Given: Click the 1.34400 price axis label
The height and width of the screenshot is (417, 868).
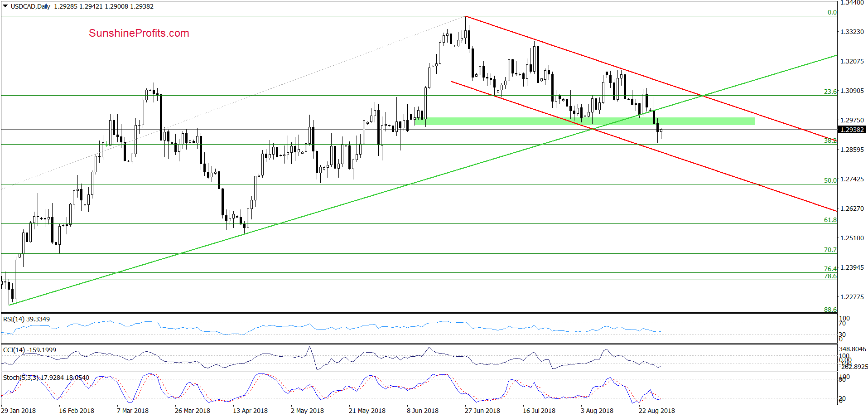Looking at the screenshot, I should (852, 3).
